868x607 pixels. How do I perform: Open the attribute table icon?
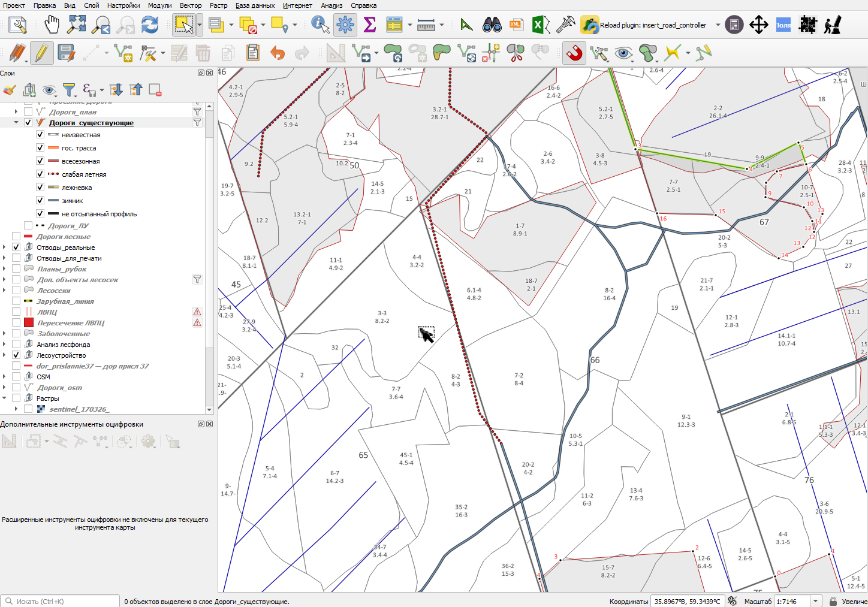(x=394, y=25)
